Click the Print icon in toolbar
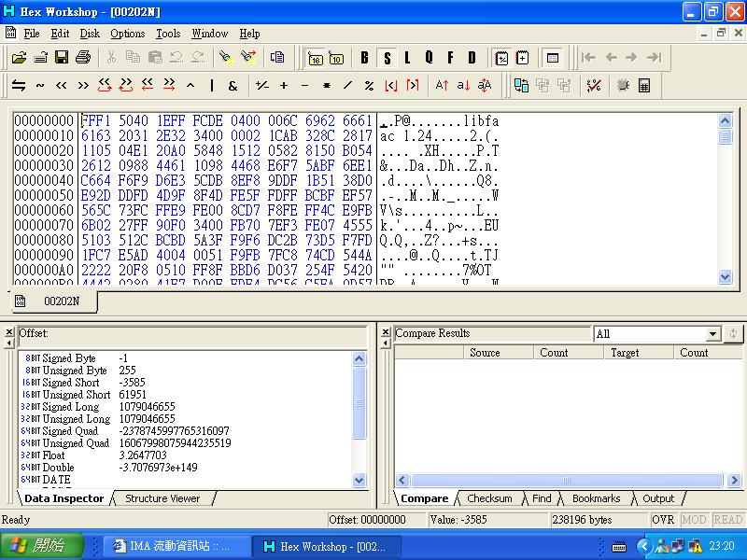747x560 pixels. click(83, 58)
